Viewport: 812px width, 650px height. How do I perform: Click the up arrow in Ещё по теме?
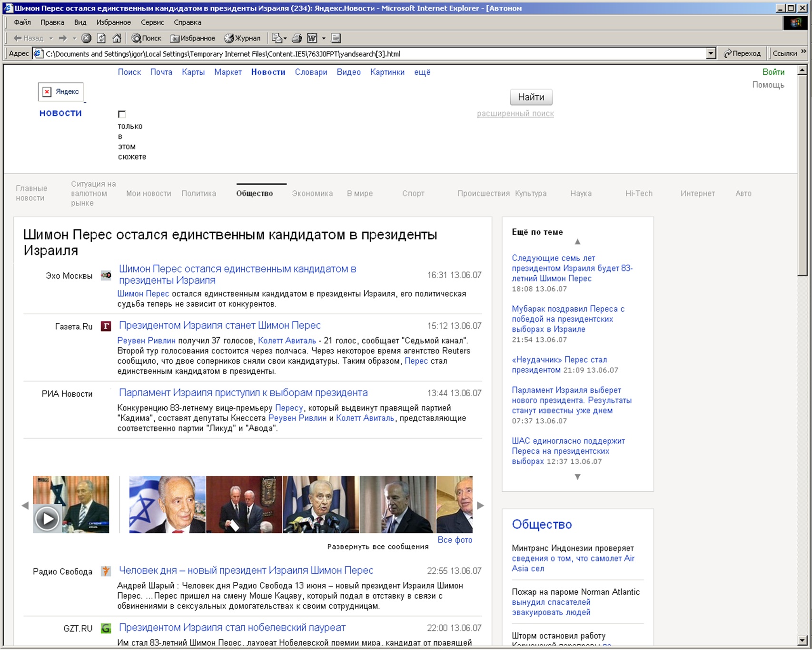(577, 242)
